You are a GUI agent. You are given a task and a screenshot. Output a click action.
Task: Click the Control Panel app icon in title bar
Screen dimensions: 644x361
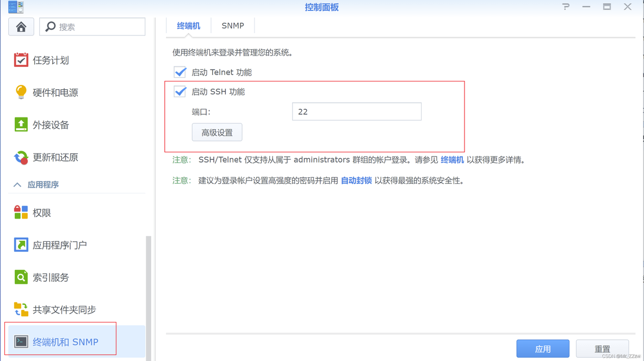pyautogui.click(x=16, y=7)
